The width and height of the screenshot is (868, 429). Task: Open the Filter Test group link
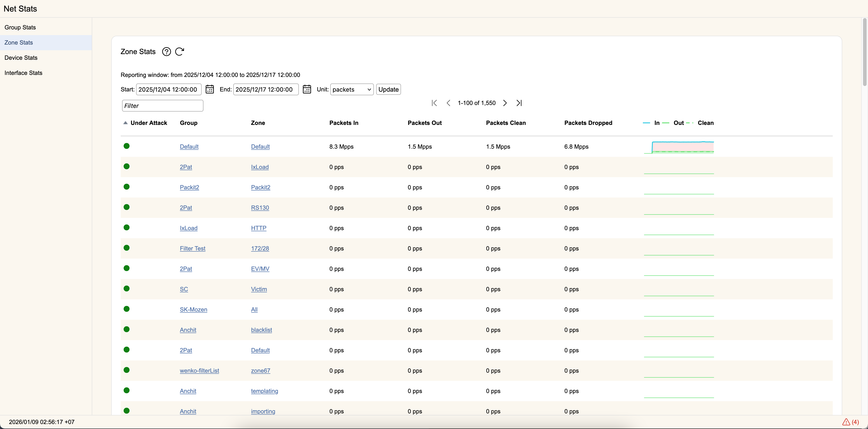192,249
